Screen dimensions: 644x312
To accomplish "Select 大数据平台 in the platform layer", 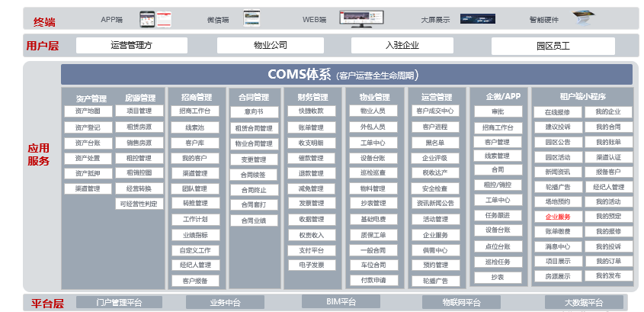I will 585,303.
